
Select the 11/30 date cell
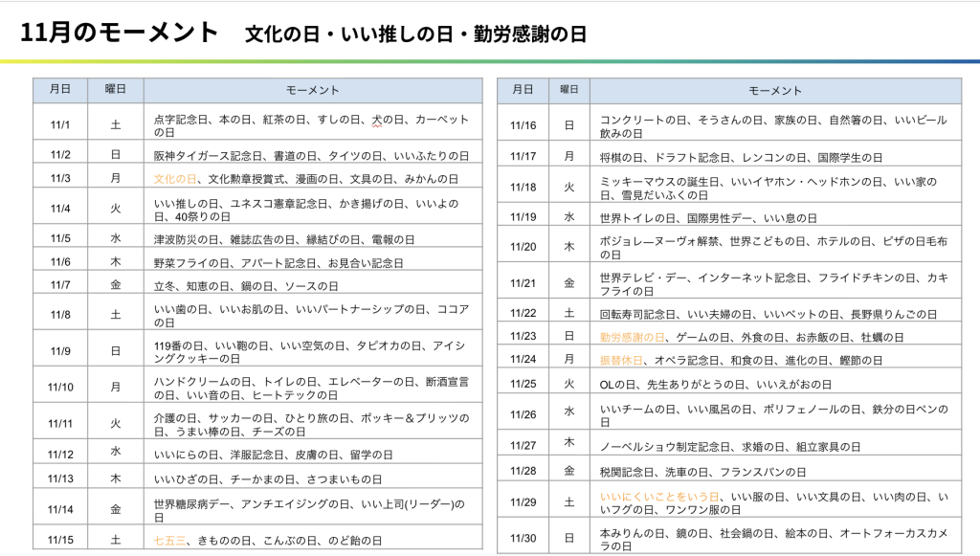tap(523, 537)
